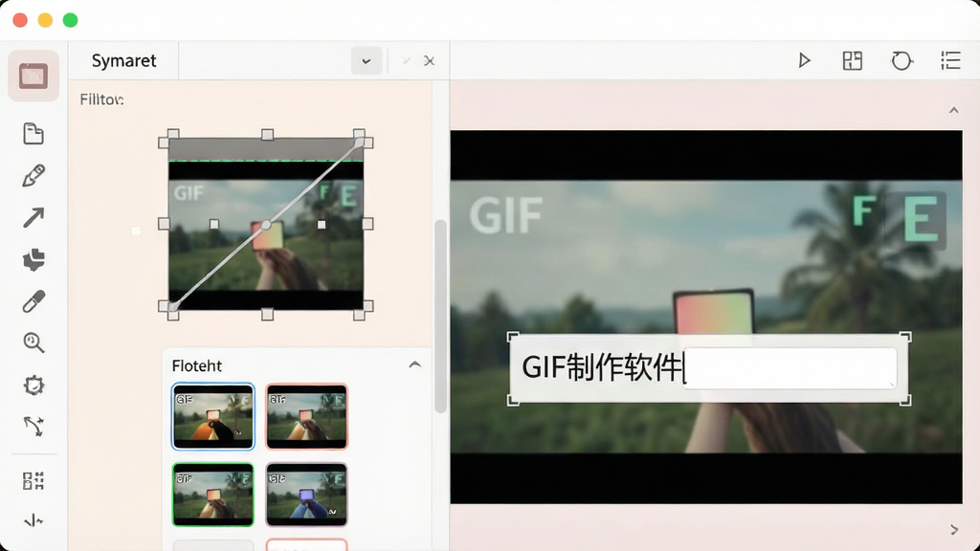
Task: Click the right-middle crop handle
Action: pyautogui.click(x=367, y=224)
